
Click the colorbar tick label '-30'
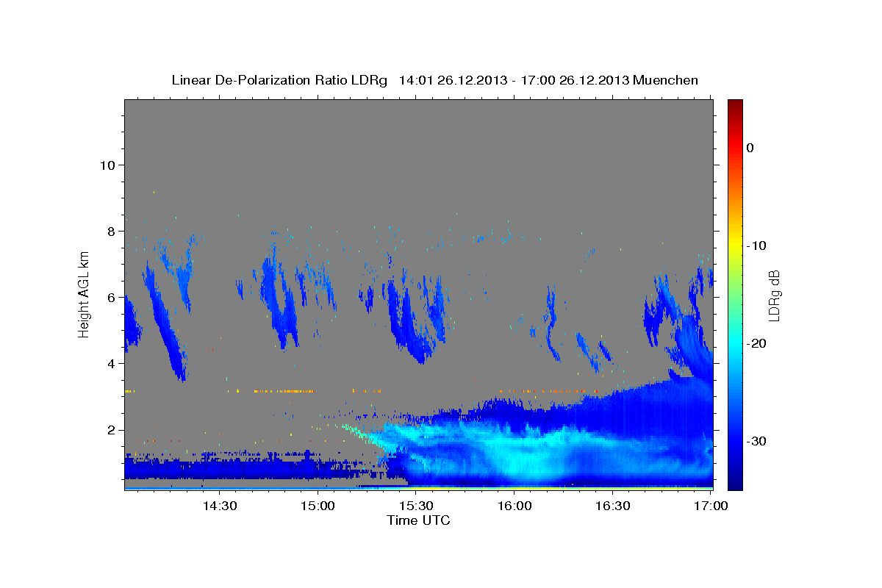tap(756, 441)
